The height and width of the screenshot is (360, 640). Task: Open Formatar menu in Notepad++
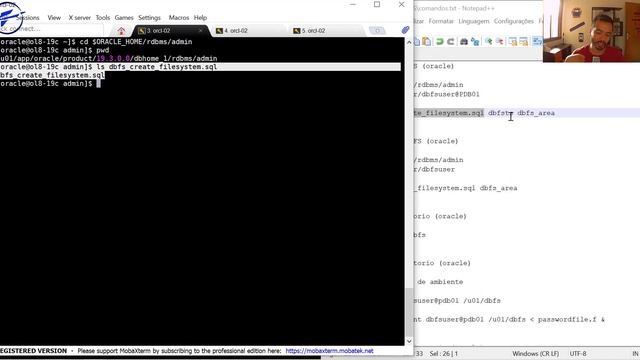click(x=441, y=21)
